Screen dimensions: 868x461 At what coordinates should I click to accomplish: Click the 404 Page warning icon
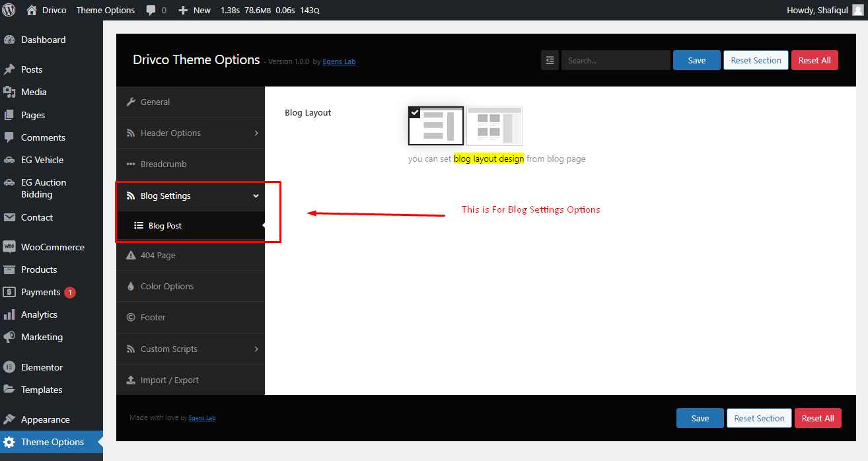coord(131,255)
